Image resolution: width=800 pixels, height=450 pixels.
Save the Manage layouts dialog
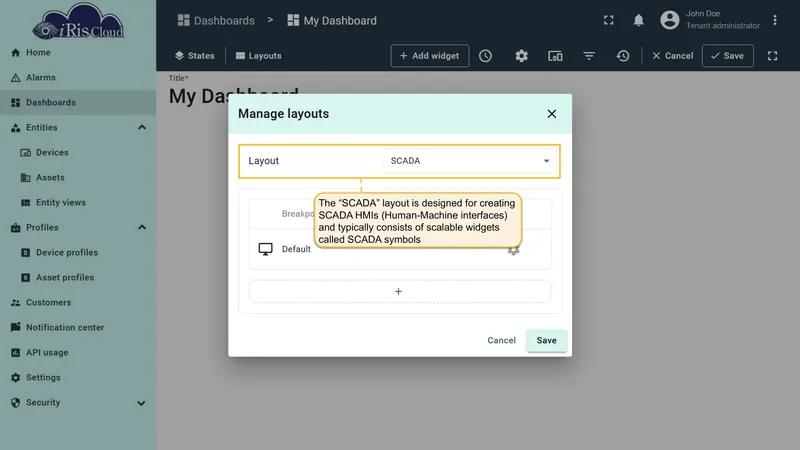pos(546,340)
